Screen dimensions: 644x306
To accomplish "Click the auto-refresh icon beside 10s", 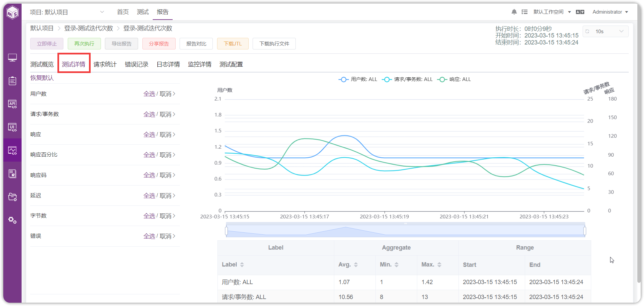I will coord(587,31).
